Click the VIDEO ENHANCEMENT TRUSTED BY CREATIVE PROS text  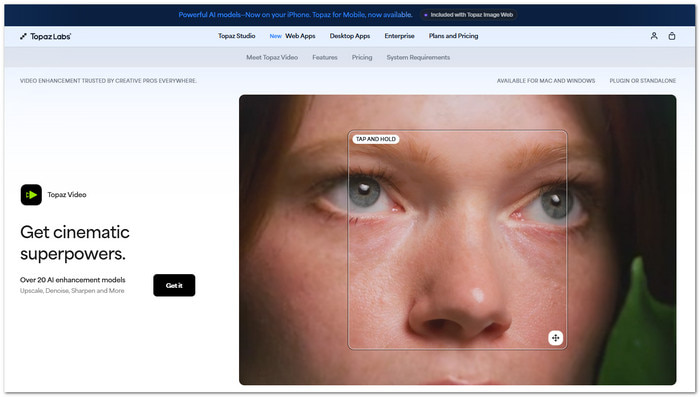pyautogui.click(x=108, y=81)
